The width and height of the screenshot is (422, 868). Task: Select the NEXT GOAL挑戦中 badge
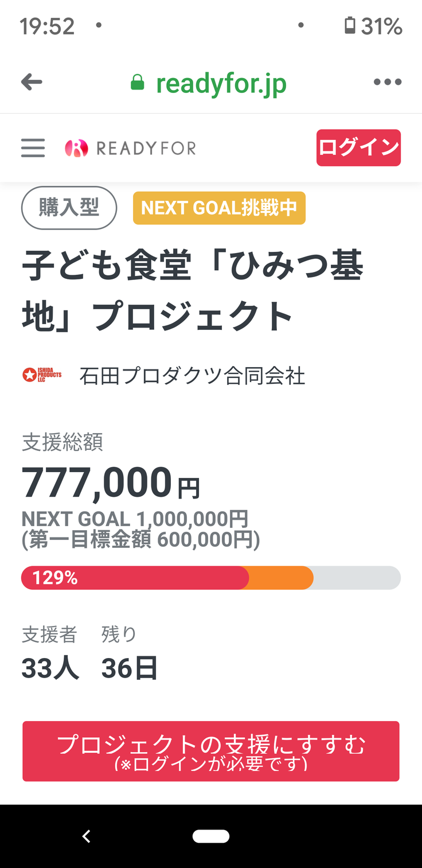(219, 208)
